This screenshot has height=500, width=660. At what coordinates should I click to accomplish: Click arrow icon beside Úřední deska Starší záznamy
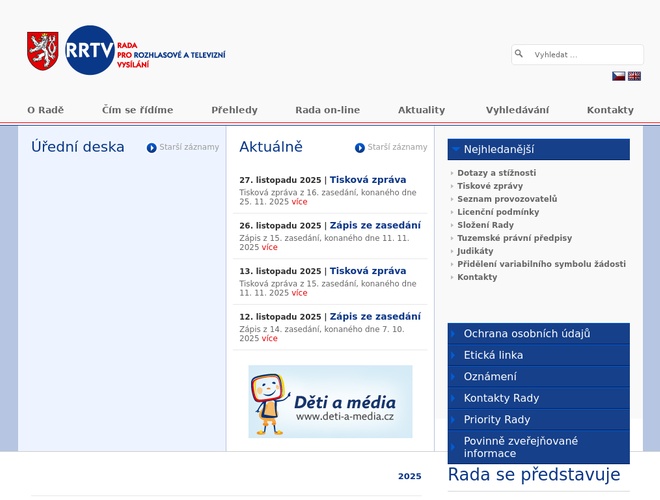pos(152,148)
